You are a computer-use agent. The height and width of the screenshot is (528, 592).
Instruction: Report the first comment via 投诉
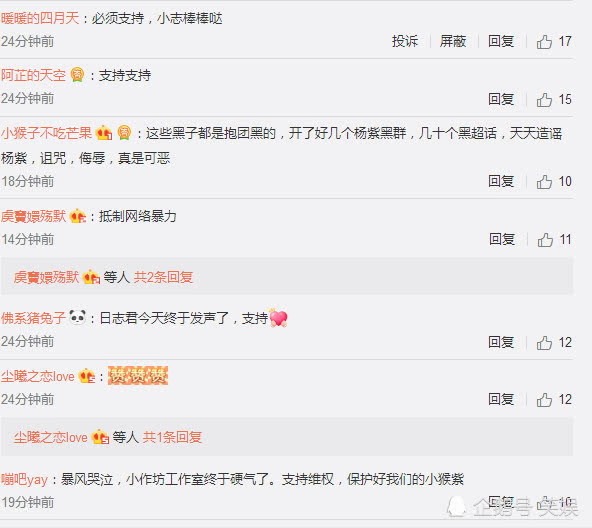click(405, 41)
